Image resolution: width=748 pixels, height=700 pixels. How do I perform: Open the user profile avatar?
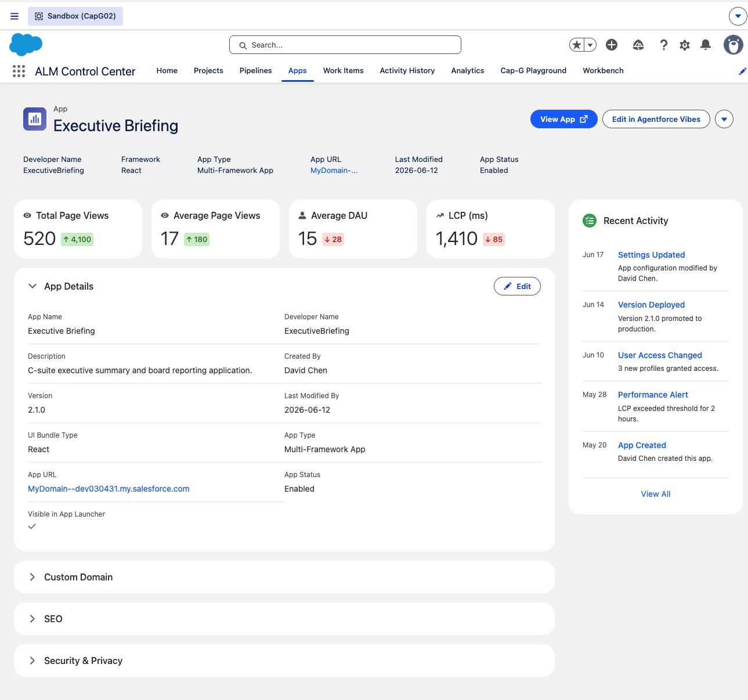point(733,45)
